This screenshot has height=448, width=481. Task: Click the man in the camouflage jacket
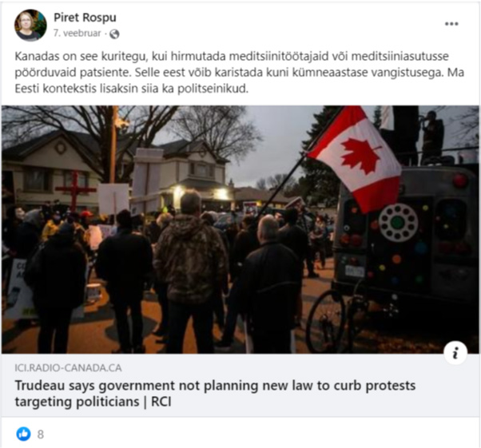point(190,272)
